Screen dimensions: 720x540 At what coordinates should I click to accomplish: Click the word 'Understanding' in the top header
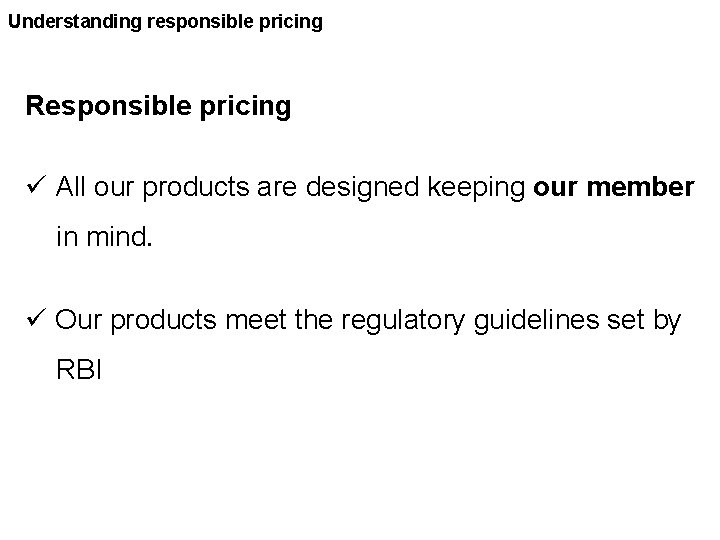75,22
